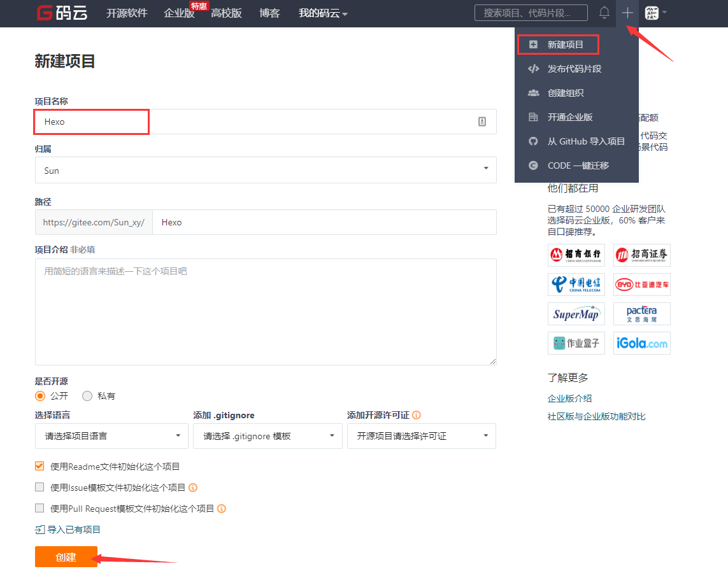
Task: Click the orange 创建 button
Action: click(66, 556)
